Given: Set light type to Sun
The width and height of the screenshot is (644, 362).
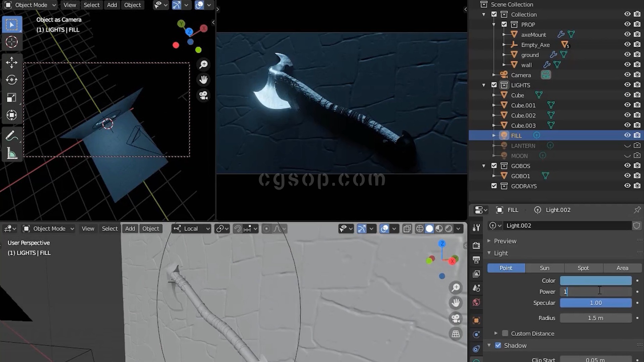Looking at the screenshot, I should coord(545,268).
